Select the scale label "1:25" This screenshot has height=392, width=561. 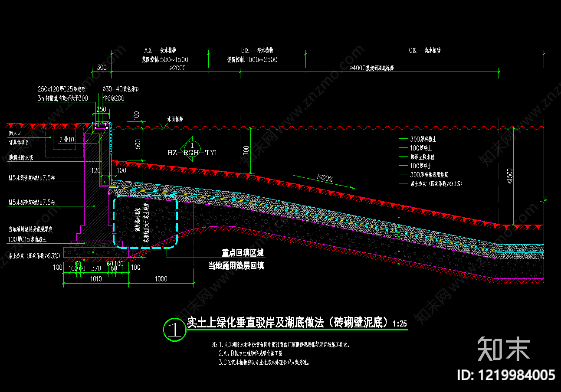(399, 323)
